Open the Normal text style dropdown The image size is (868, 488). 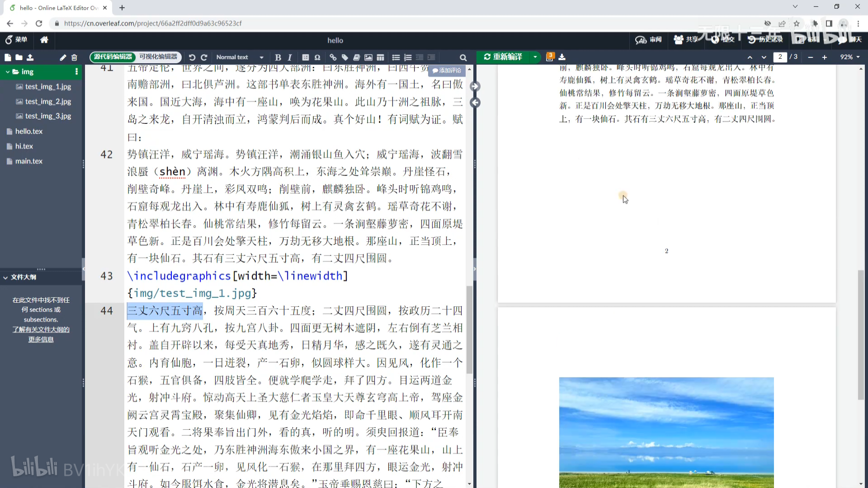click(240, 57)
